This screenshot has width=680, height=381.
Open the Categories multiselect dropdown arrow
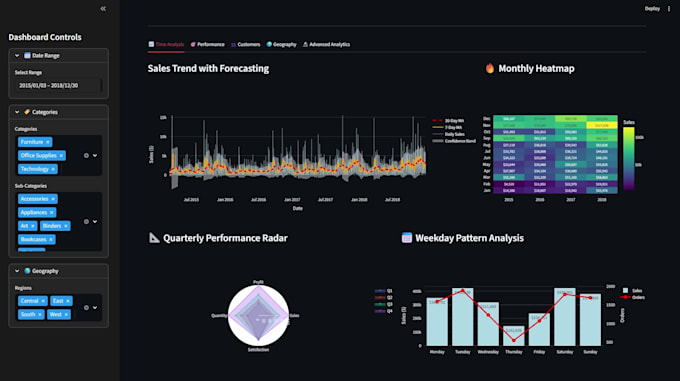95,156
